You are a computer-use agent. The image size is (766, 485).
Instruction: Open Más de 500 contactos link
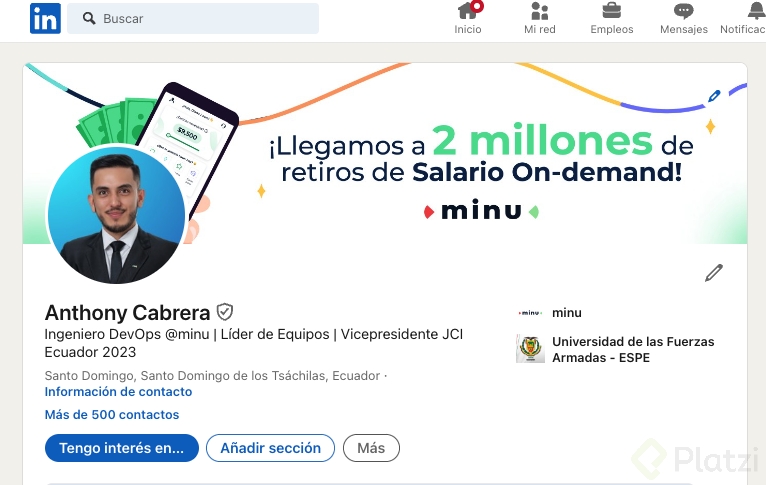click(112, 415)
